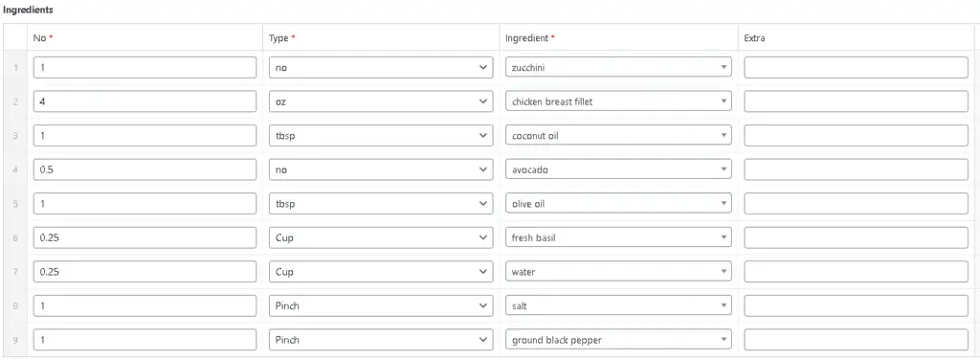Select row number 9 handle
The height and width of the screenshot is (360, 980).
click(15, 340)
